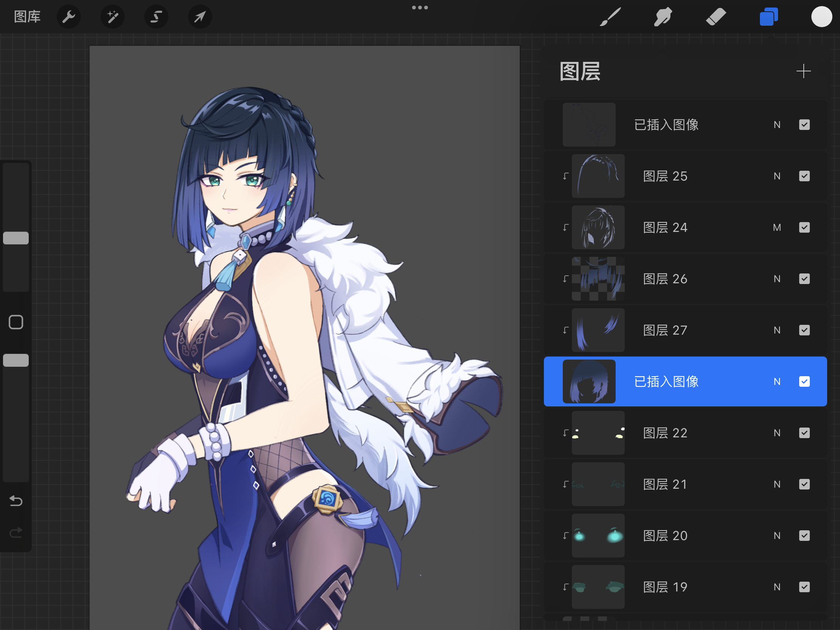840x630 pixels.
Task: Tap the square modifier button in sidebar
Action: (16, 322)
